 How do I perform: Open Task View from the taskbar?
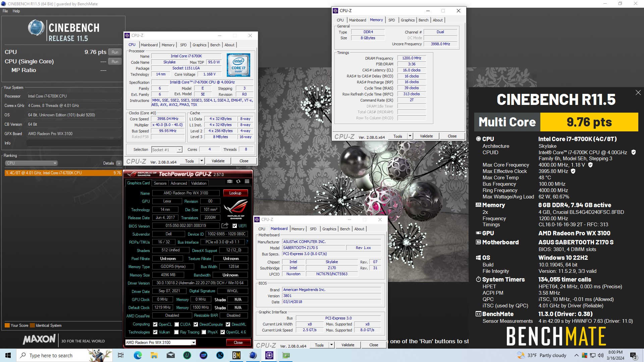point(121,355)
